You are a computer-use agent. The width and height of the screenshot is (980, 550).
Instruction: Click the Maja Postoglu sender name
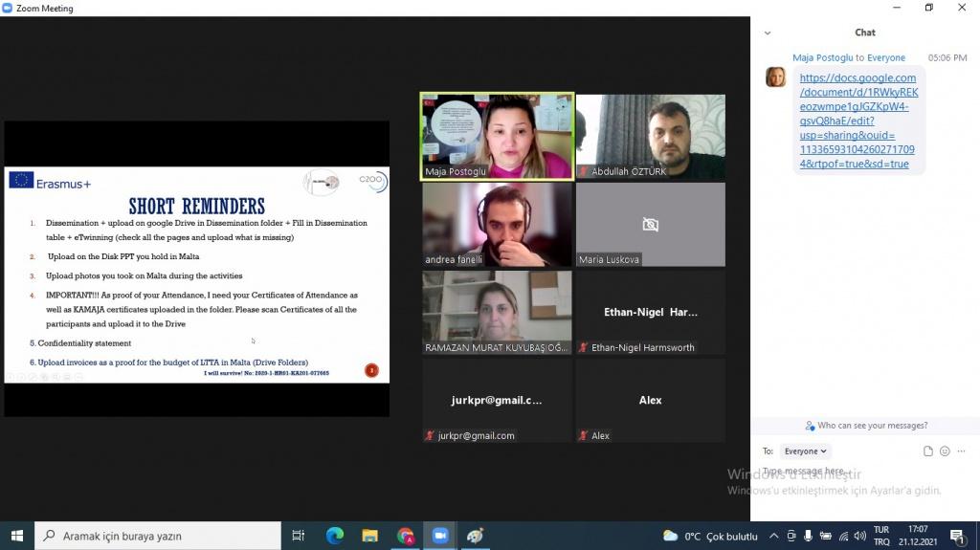[822, 57]
